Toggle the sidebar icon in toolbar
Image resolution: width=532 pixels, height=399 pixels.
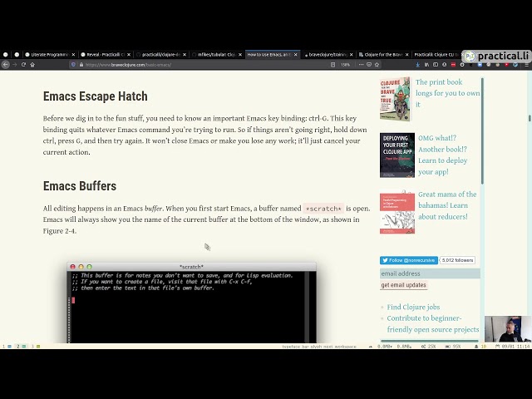click(436, 65)
